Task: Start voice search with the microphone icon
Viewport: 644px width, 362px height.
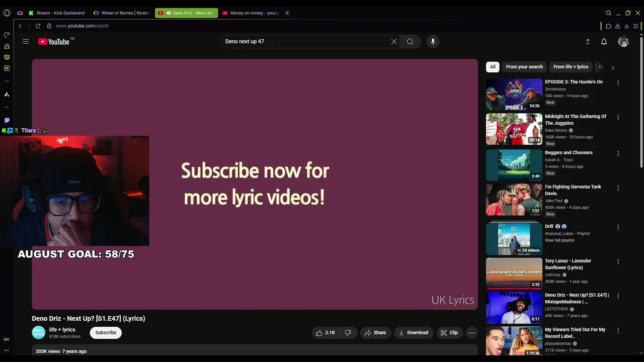Action: click(x=433, y=42)
